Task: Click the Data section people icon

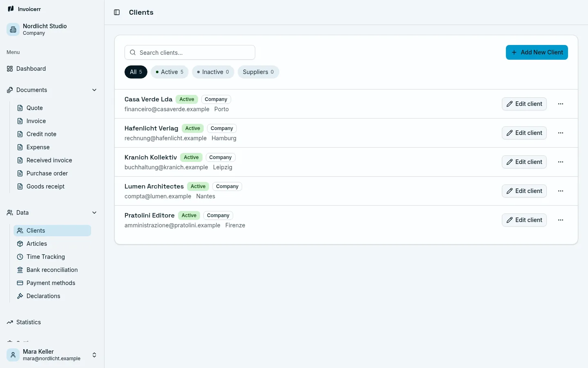Action: coord(10,213)
